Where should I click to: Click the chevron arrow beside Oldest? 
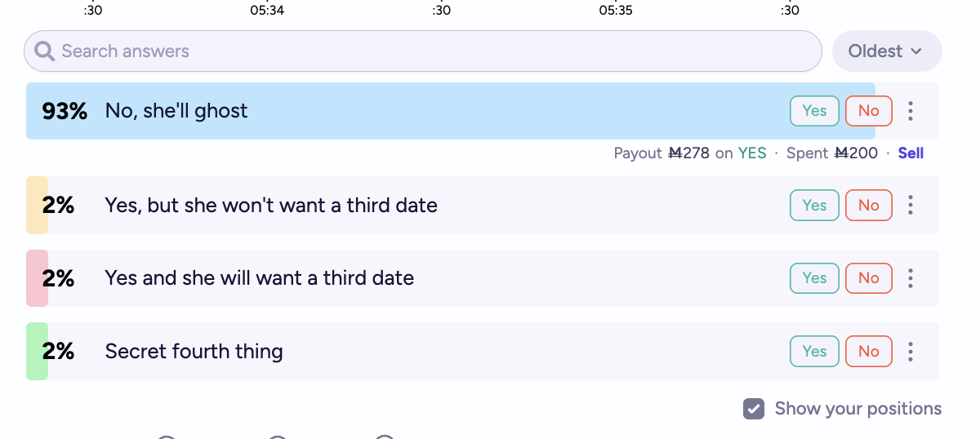916,51
